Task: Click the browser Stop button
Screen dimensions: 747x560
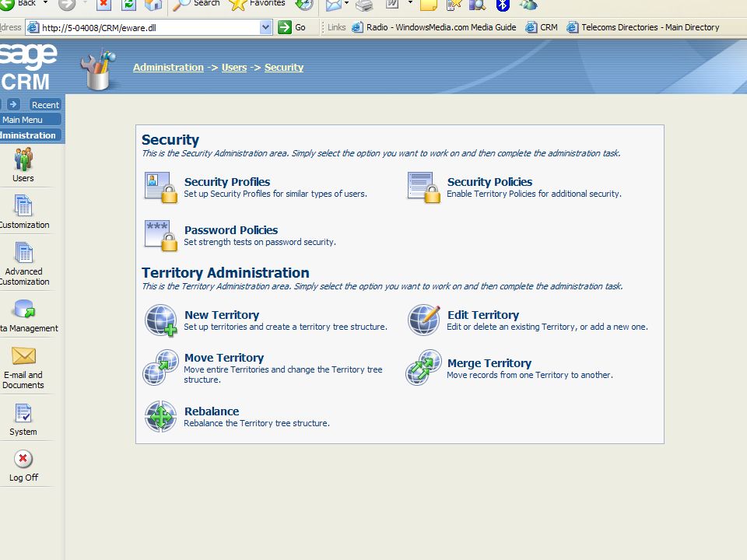Action: click(x=103, y=5)
